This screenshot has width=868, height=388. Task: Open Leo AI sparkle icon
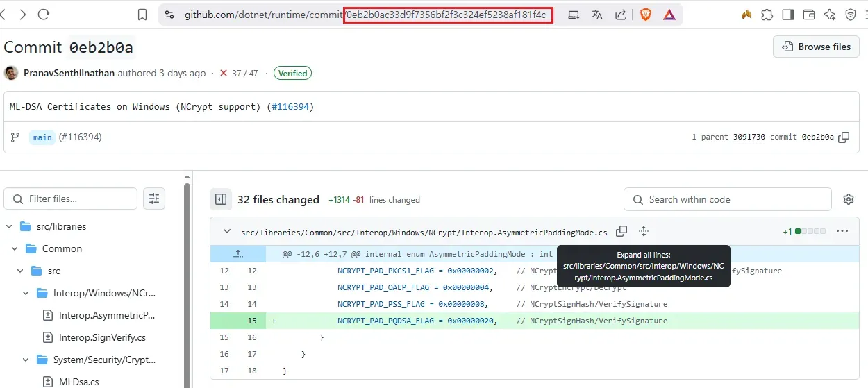point(830,15)
